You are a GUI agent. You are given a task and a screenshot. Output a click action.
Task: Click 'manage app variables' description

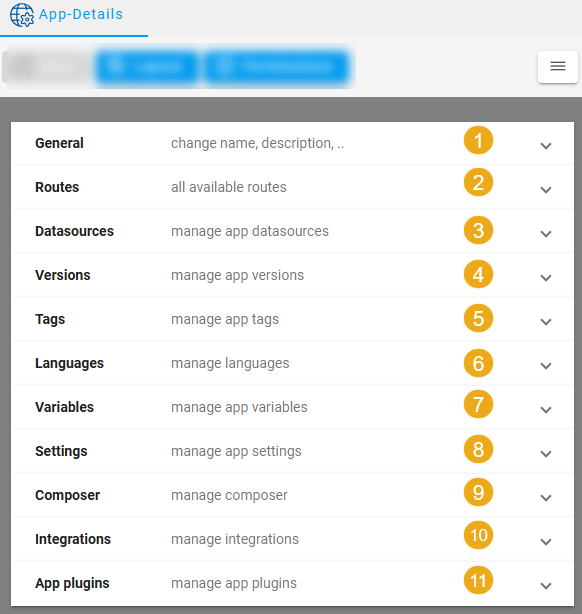click(239, 407)
